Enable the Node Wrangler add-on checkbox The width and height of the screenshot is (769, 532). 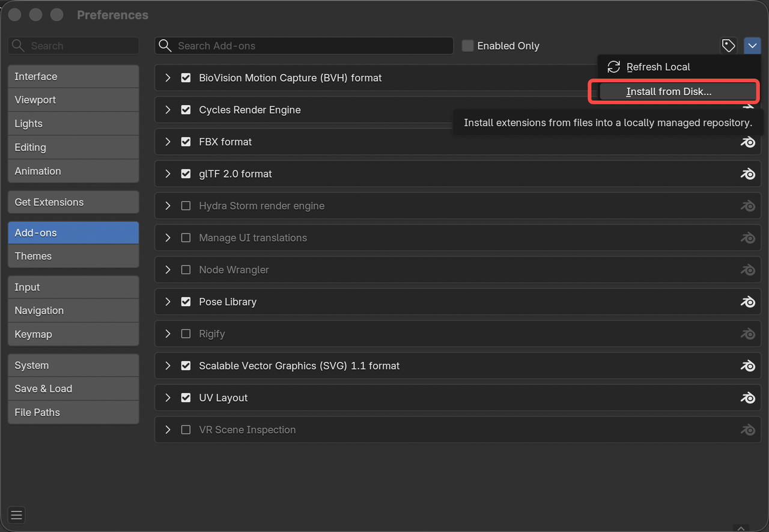[186, 270]
